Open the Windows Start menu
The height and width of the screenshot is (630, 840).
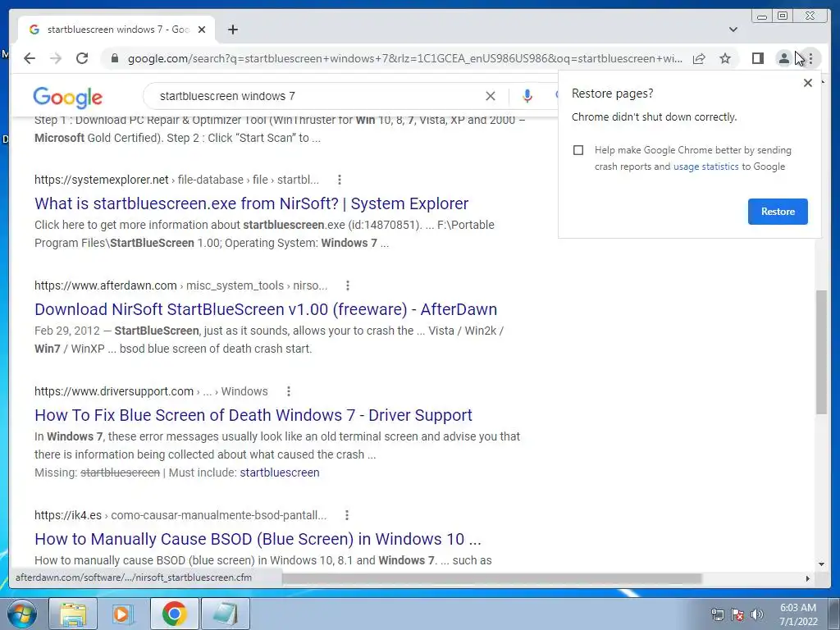click(x=22, y=614)
